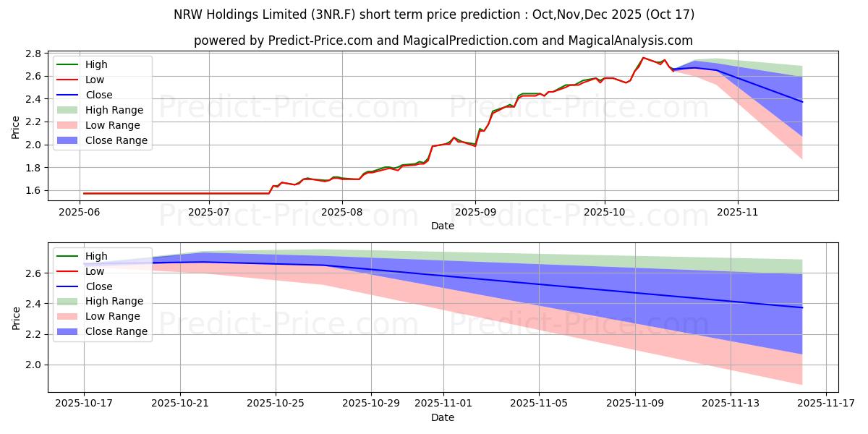Click the 2025-11 tick label on top x-axis

738,212
